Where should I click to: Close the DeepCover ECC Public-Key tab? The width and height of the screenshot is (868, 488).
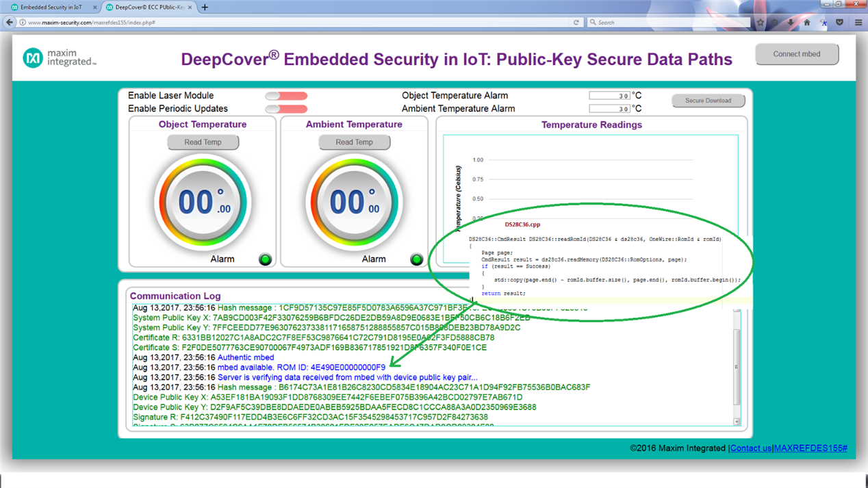click(190, 8)
